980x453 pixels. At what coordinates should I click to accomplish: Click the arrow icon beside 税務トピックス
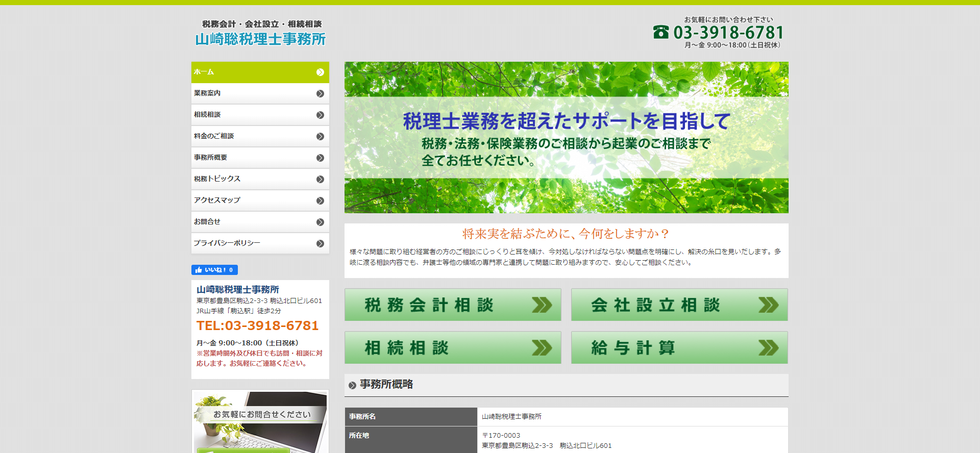[320, 180]
